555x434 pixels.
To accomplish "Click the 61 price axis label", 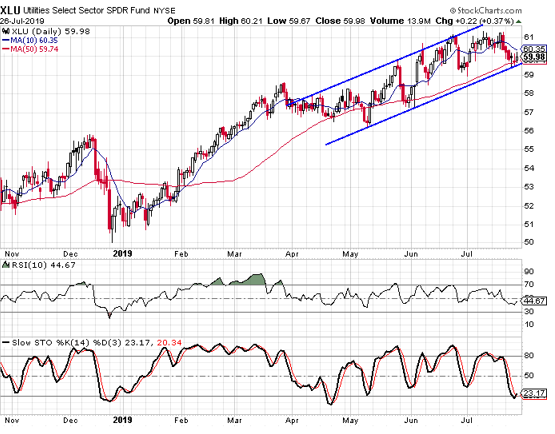I will coord(529,37).
